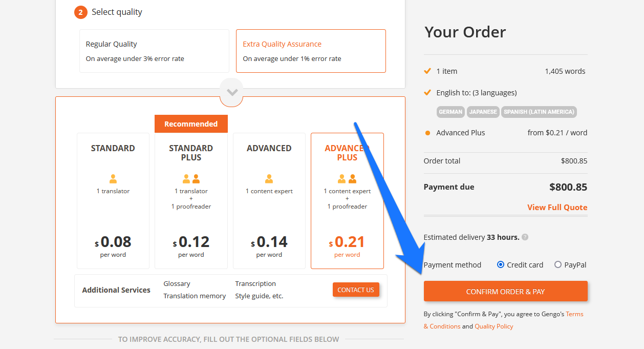Viewport: 644px width, 349px height.
Task: Click the estimated delivery help icon
Action: click(x=525, y=237)
